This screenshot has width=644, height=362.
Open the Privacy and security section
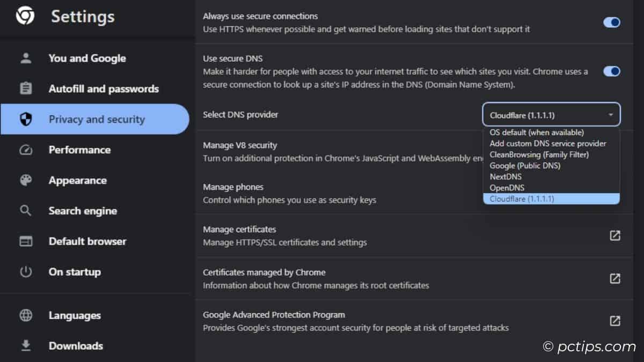tap(97, 119)
